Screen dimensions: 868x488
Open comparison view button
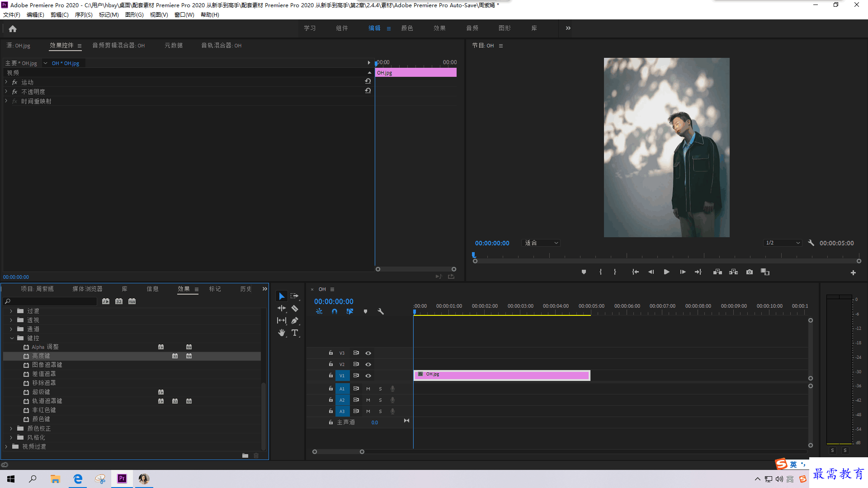[x=765, y=272]
